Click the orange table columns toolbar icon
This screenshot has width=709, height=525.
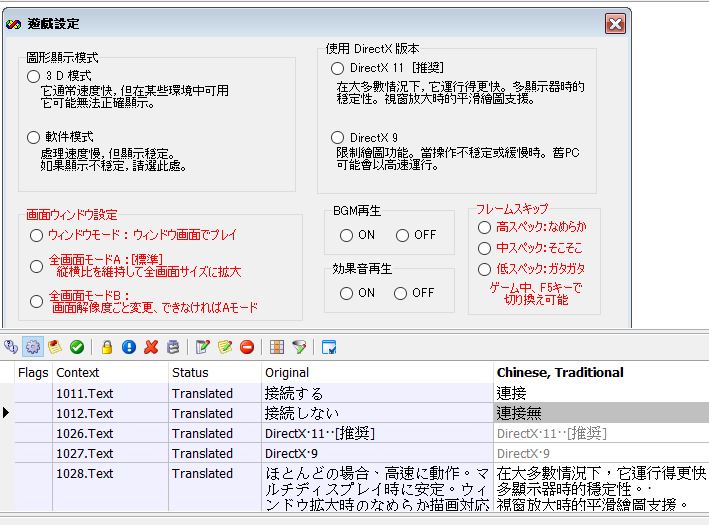click(277, 347)
